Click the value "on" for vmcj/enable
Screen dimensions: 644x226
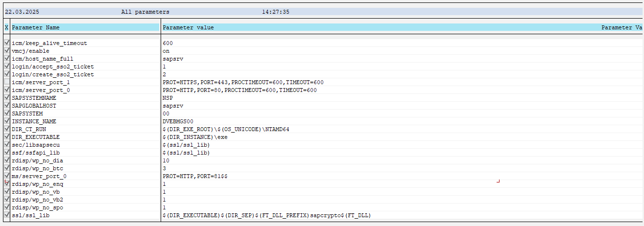166,51
